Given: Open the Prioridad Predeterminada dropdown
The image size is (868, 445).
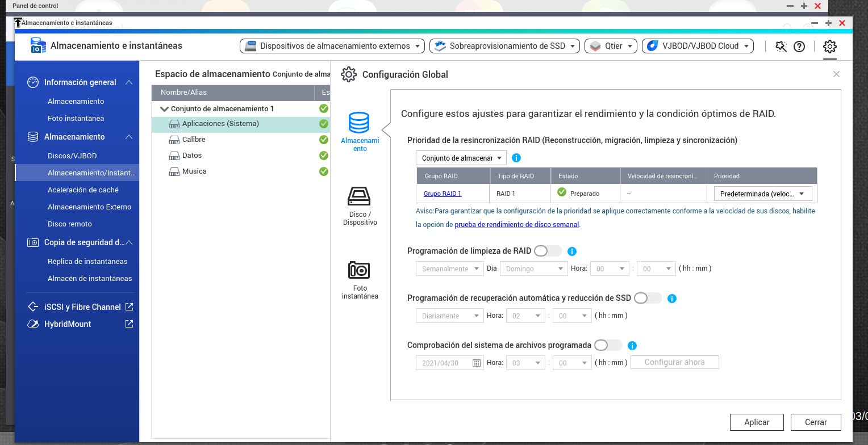Looking at the screenshot, I should [x=762, y=194].
